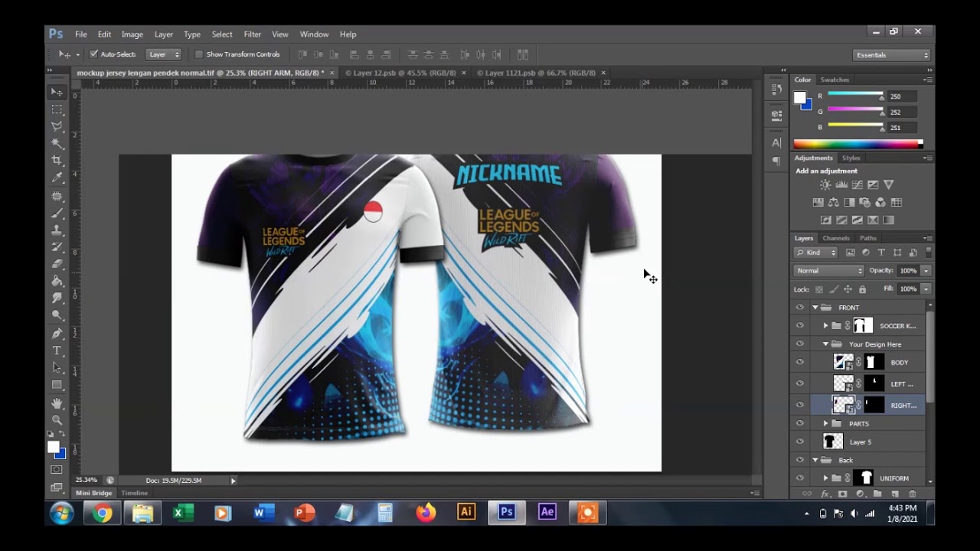Create a new group folder icon
Image resolution: width=980 pixels, height=551 pixels.
[x=877, y=494]
